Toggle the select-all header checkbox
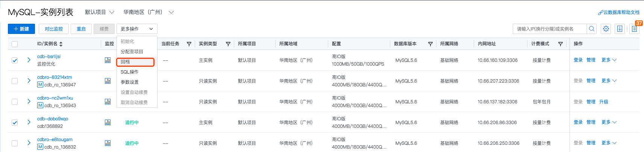644x152 pixels. tap(15, 44)
